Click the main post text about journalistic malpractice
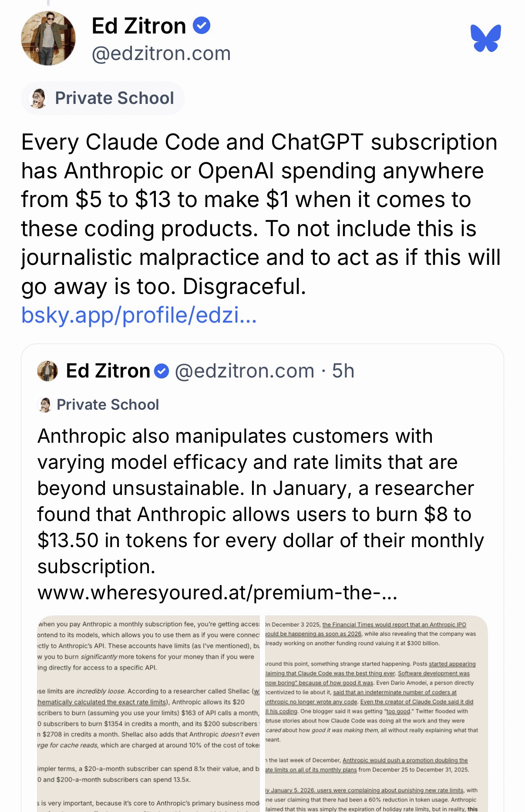Viewport: 525px width, 812px height. click(x=260, y=214)
